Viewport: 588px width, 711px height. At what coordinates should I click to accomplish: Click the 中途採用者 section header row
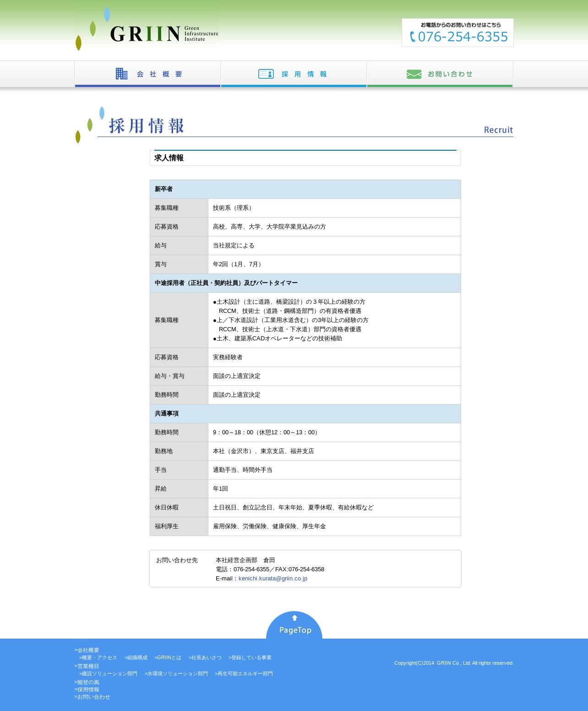[x=305, y=283]
